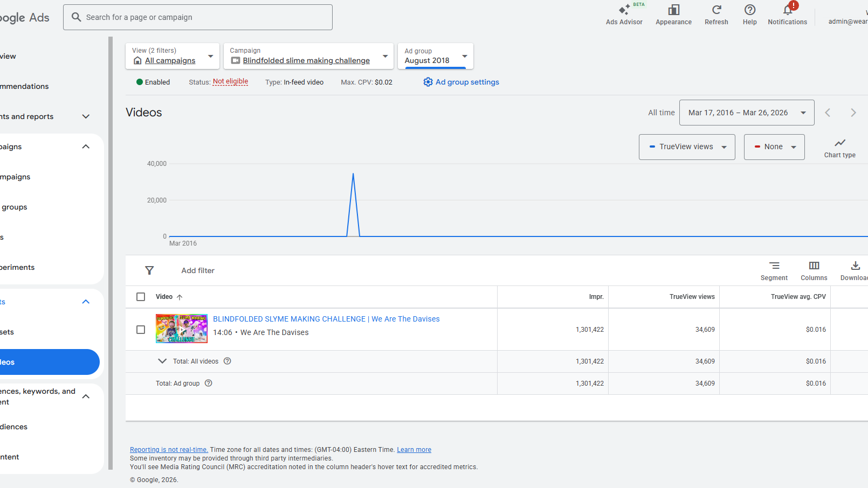Expand Insights and reports sidebar section
Viewport: 868px width, 488px height.
(x=86, y=116)
